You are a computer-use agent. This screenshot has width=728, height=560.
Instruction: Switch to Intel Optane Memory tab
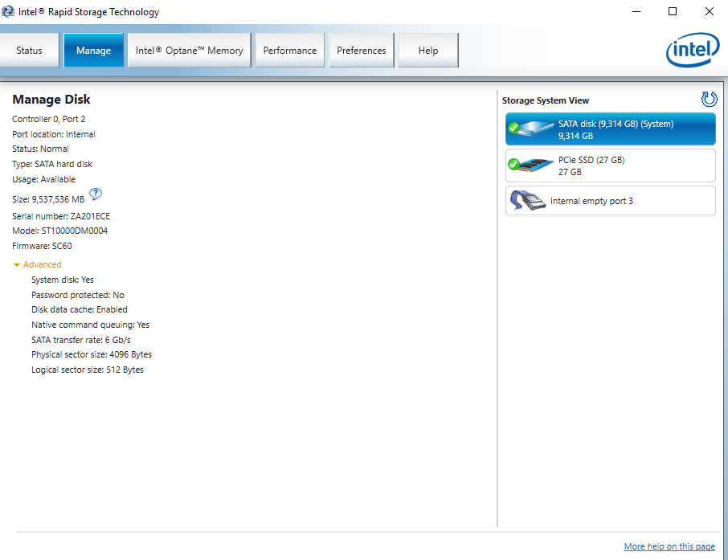pyautogui.click(x=189, y=50)
